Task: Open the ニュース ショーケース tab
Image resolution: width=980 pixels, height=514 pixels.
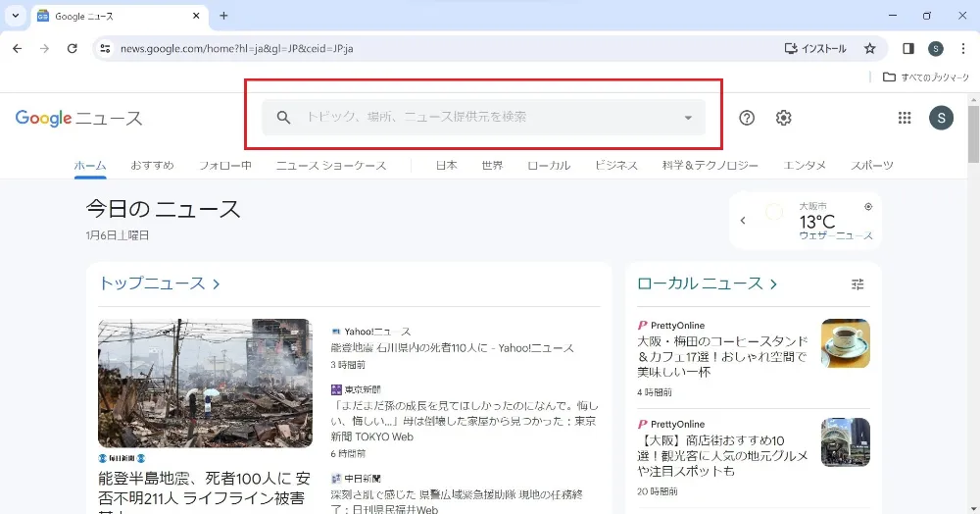Action: (331, 166)
